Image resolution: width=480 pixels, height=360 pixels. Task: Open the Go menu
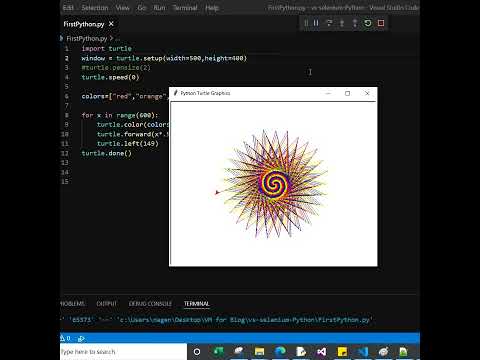pyautogui.click(x=141, y=8)
